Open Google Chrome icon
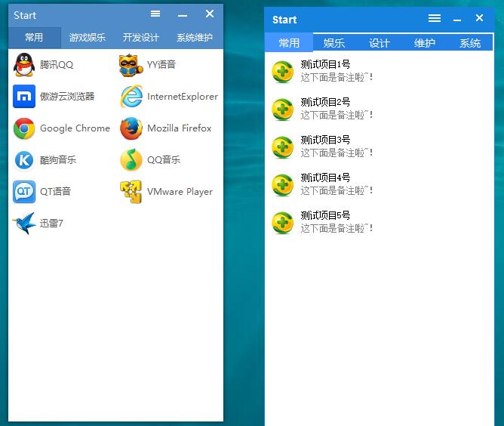The height and width of the screenshot is (426, 504). (24, 128)
